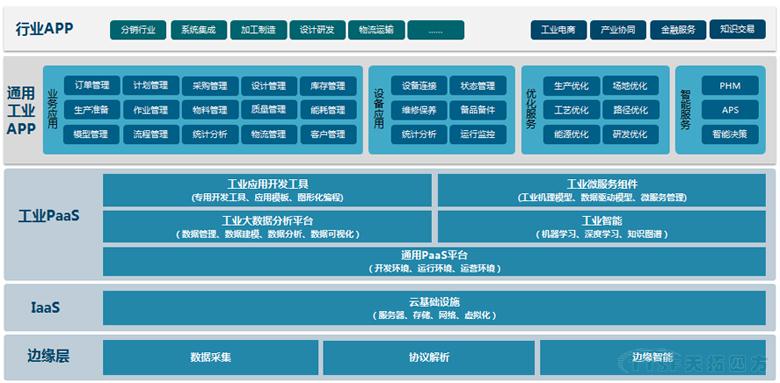Screen dimensions: 780x383
Task: Open the 计划管理 box
Action: [x=151, y=85]
